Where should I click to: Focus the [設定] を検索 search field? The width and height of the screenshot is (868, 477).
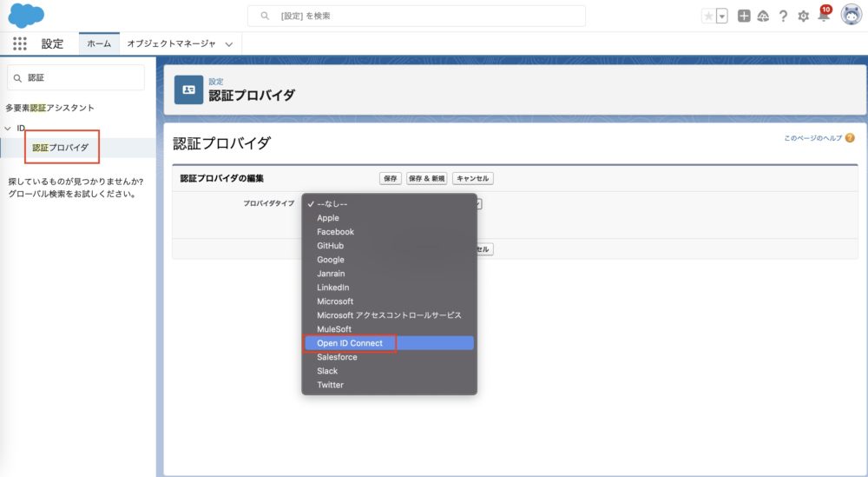pos(417,16)
